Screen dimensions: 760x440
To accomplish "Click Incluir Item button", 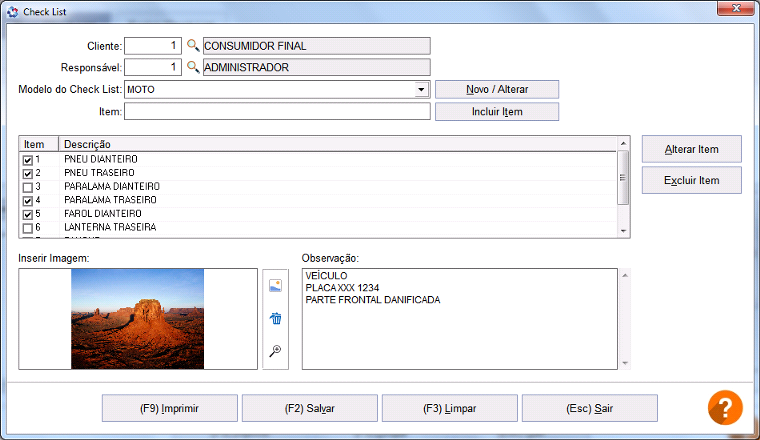I will tap(497, 111).
